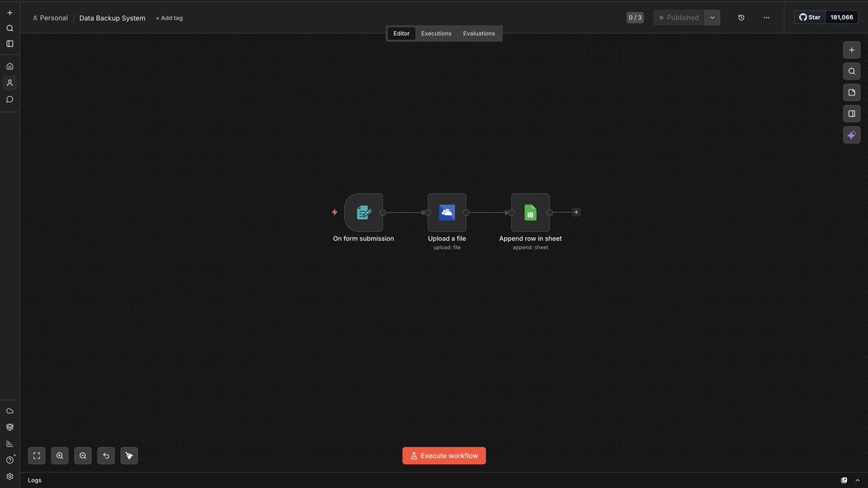Open the Settings gear icon
The height and width of the screenshot is (488, 868).
click(x=9, y=476)
